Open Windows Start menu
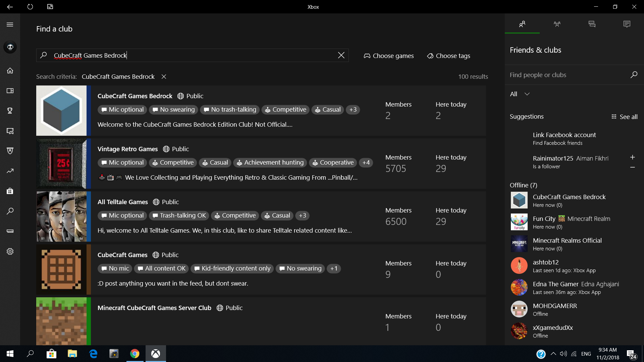This screenshot has height=362, width=644. 10,354
